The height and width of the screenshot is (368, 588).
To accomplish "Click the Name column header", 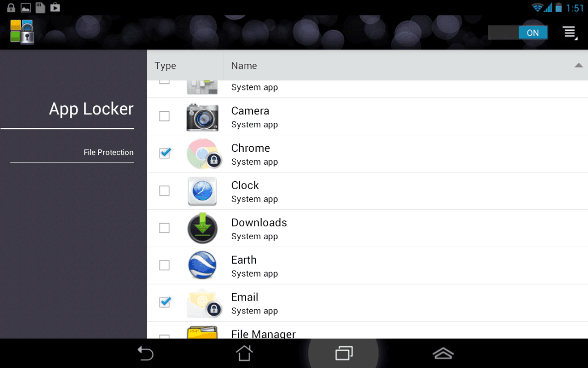I will [244, 65].
